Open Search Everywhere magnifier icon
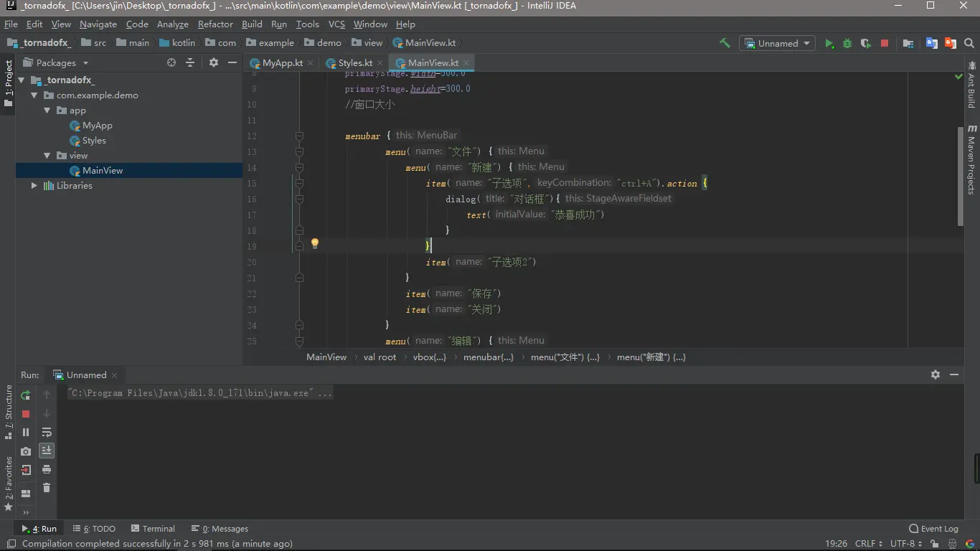980x551 pixels. tap(969, 43)
